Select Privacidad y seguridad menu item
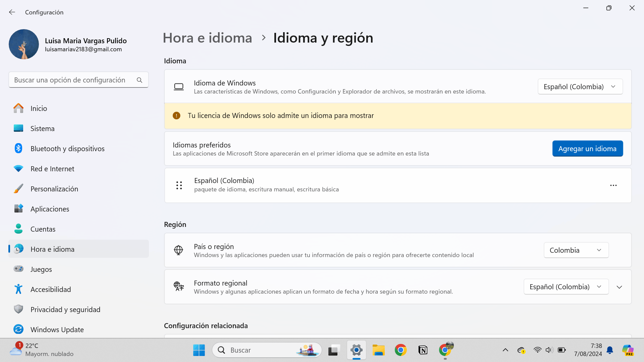Image resolution: width=644 pixels, height=362 pixels. click(65, 309)
